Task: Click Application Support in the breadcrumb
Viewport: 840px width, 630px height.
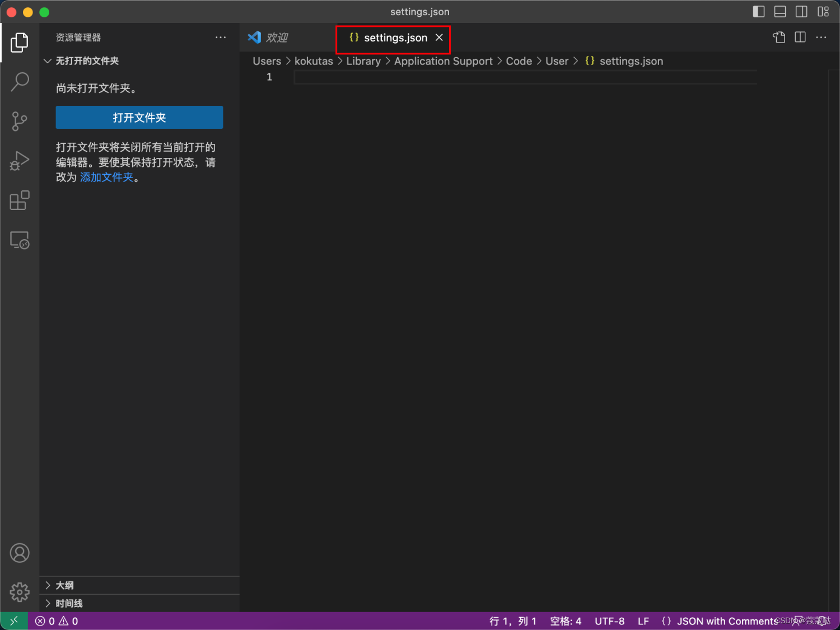Action: [444, 61]
